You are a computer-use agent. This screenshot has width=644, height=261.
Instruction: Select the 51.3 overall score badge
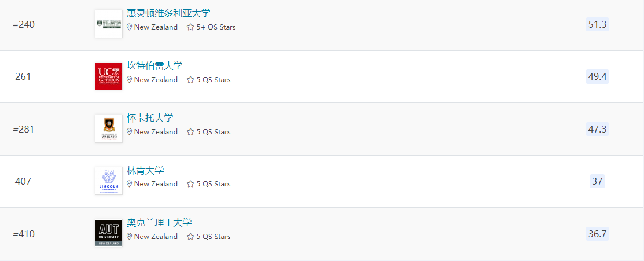click(597, 24)
